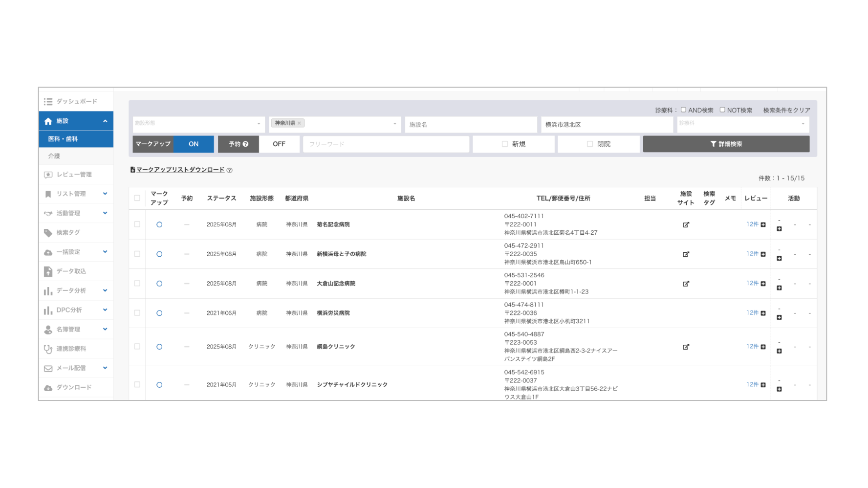Expand the メール配信 submenu chevron
This screenshot has height=488, width=868.
click(x=105, y=368)
